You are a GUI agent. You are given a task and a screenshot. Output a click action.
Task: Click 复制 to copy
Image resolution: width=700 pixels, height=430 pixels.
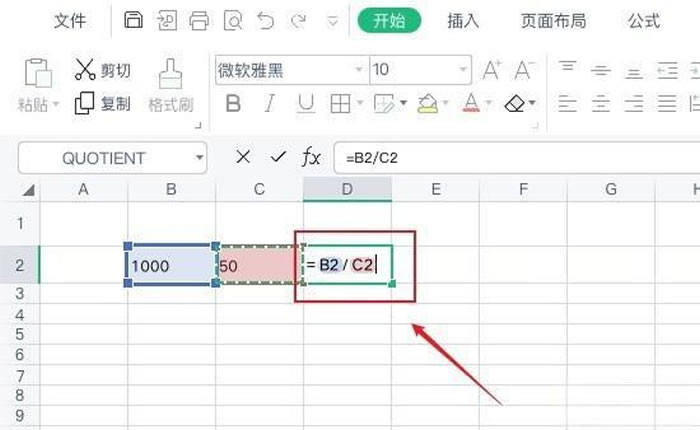103,104
